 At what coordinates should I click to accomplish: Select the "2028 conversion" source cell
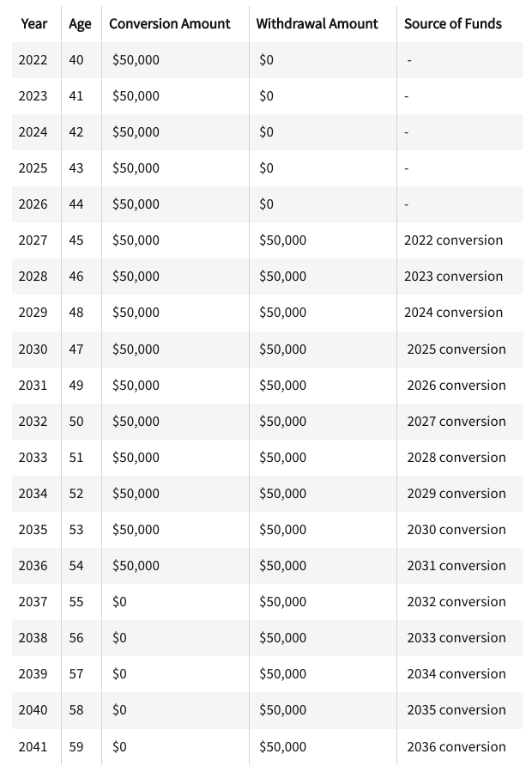[456, 458]
